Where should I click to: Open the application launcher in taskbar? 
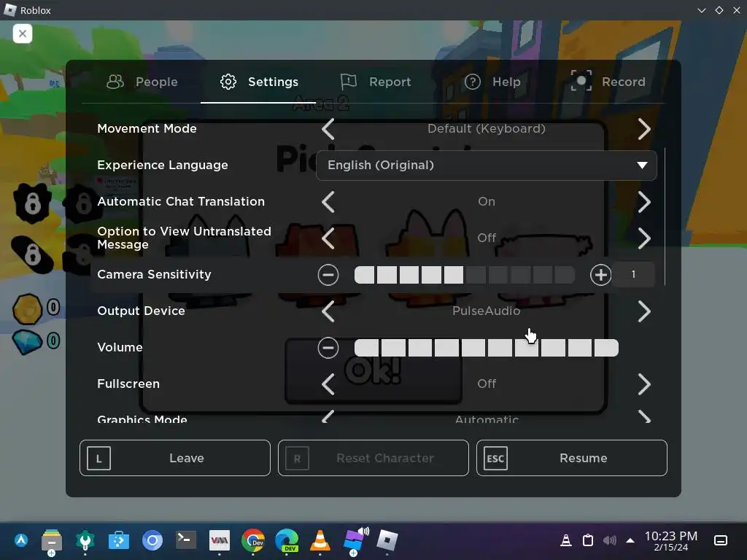pos(21,540)
